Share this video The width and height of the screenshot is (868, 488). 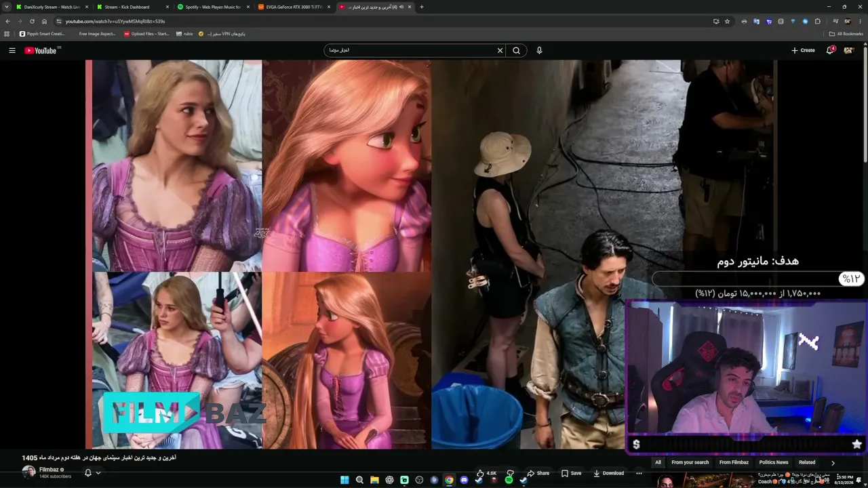click(x=538, y=473)
